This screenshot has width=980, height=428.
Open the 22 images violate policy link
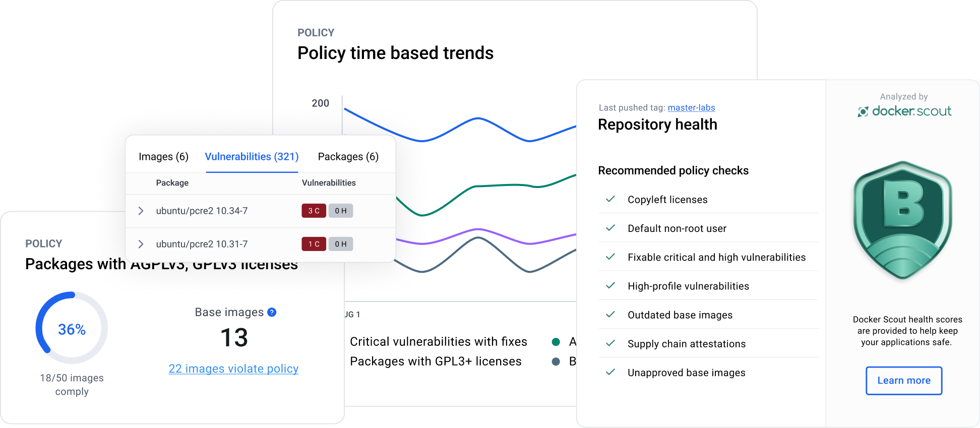(233, 369)
